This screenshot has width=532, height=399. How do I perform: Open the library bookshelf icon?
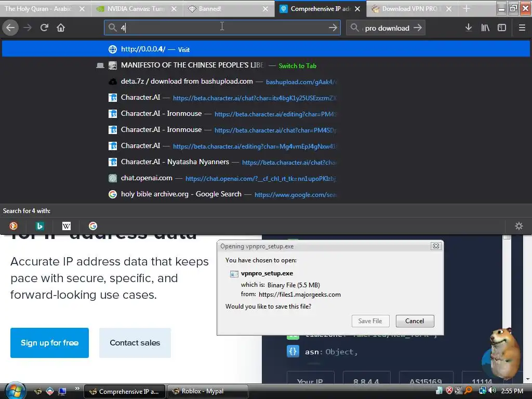pos(485,28)
